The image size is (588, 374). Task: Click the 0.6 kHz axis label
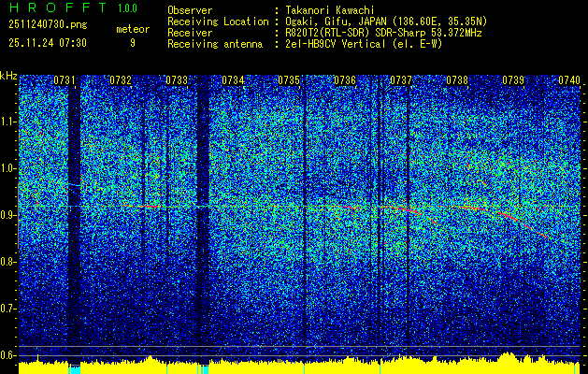coord(8,355)
